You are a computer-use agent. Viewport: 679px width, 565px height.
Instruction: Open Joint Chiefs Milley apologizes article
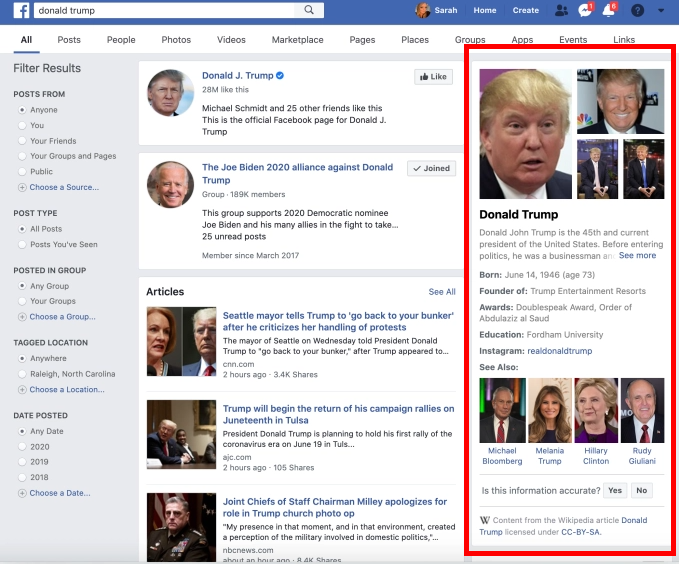point(335,507)
